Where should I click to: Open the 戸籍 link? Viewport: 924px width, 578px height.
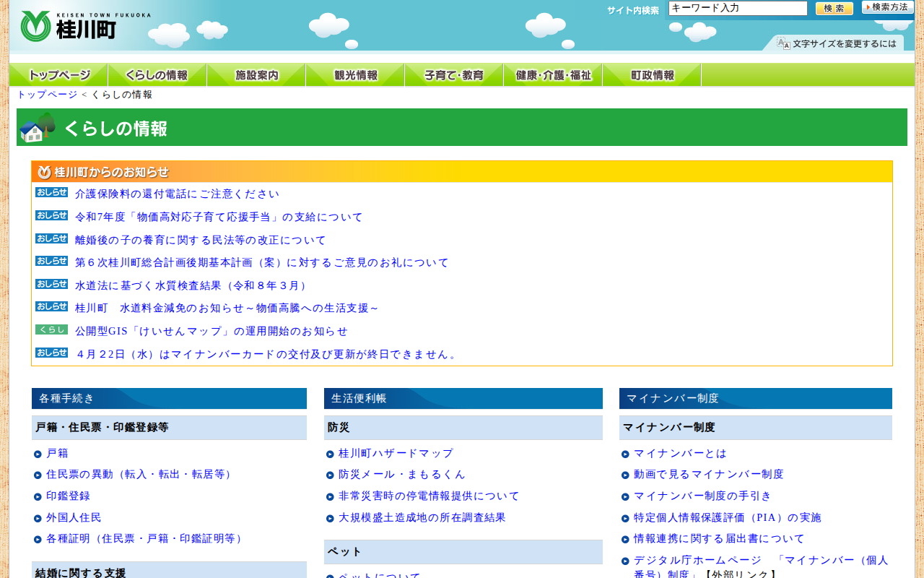click(x=57, y=454)
